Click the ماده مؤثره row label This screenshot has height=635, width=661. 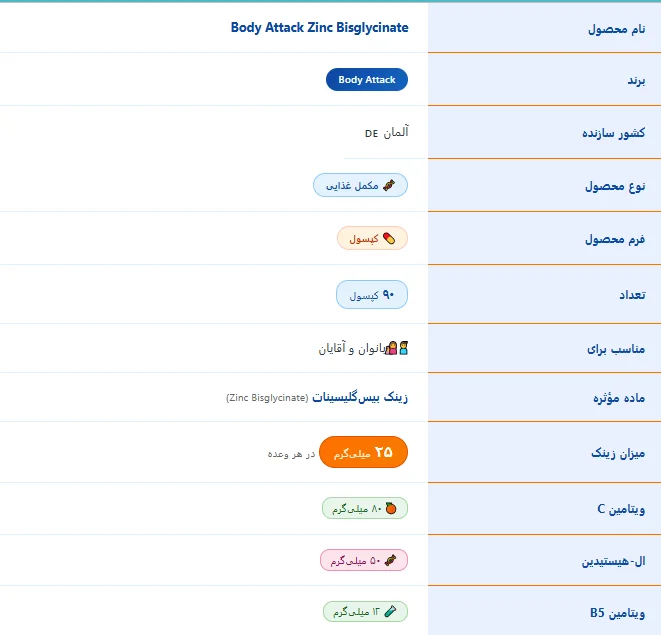619,398
